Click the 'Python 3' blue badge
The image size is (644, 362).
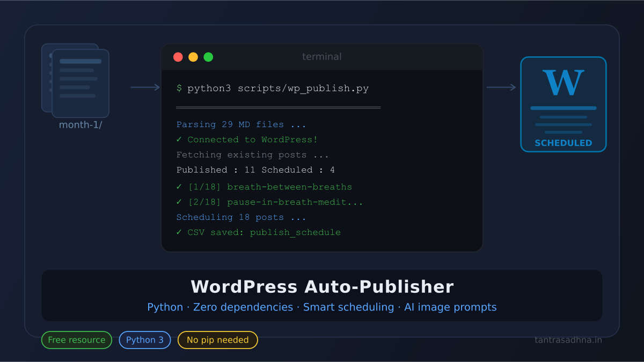click(145, 340)
